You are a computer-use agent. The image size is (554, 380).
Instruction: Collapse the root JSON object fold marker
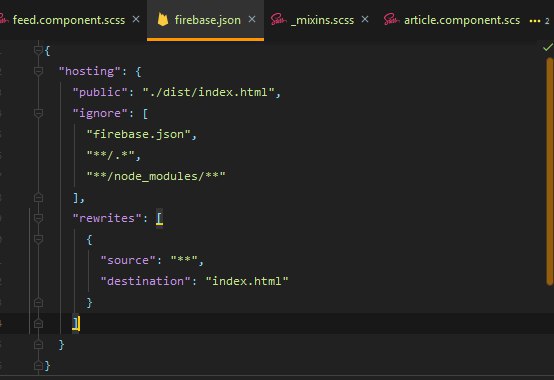[x=39, y=50]
